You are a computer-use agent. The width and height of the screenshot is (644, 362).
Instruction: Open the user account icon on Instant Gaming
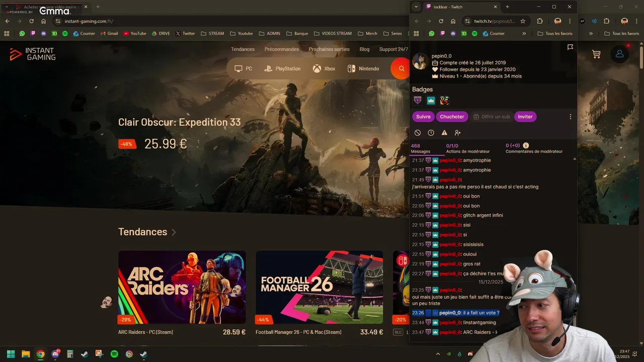pos(619,54)
